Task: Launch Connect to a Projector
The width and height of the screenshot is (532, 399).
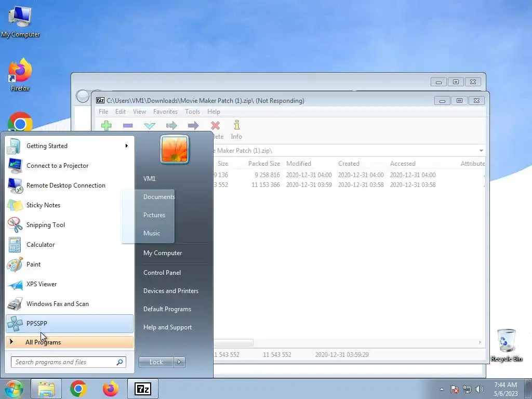Action: coord(70,166)
